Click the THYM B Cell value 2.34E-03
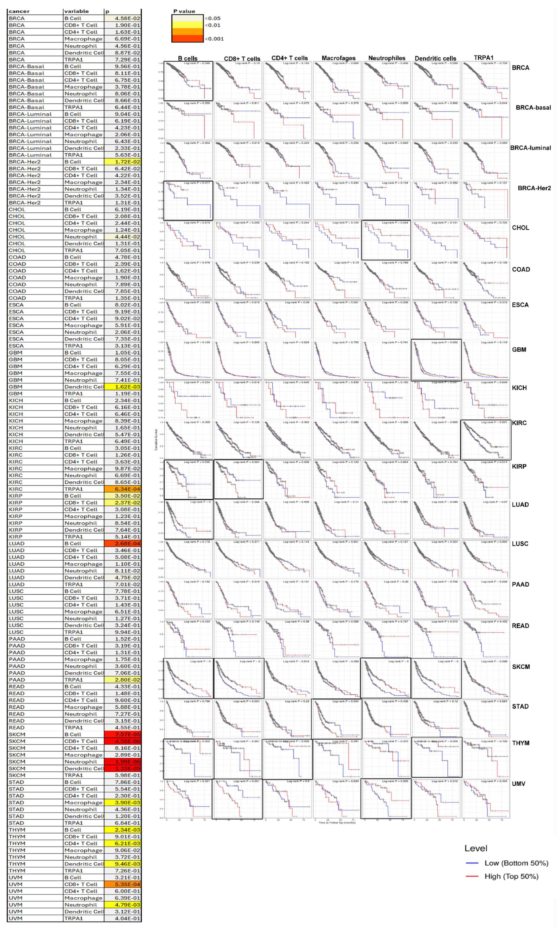Viewport: 560px width, 930px height. coord(123,830)
